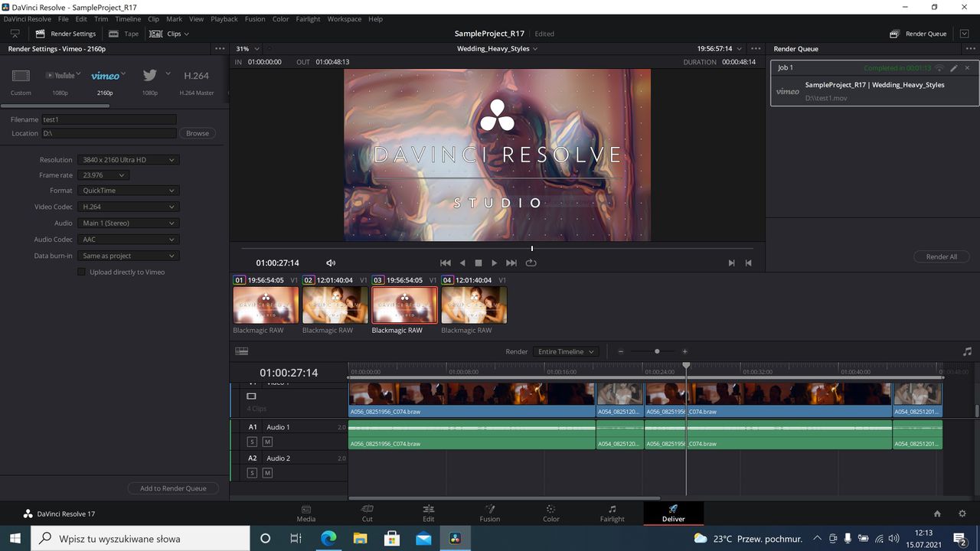980x551 pixels.
Task: Open the Render Entire Timeline dropdown
Action: 566,351
